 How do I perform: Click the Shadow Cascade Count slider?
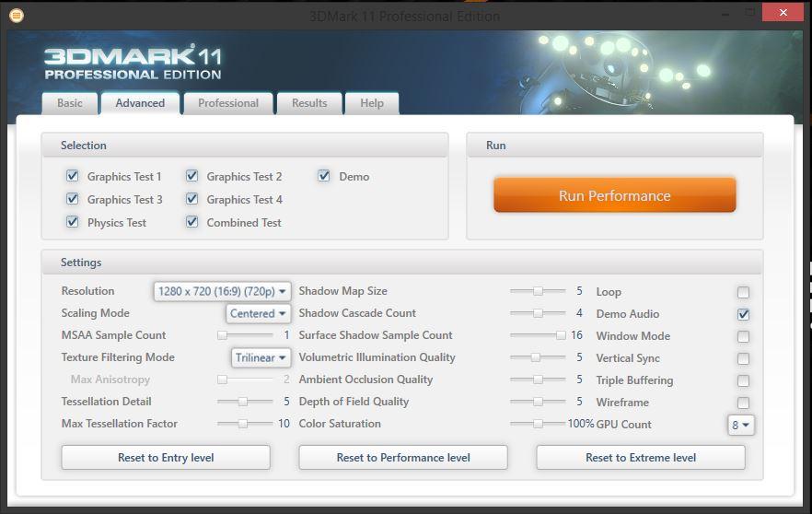coord(538,313)
